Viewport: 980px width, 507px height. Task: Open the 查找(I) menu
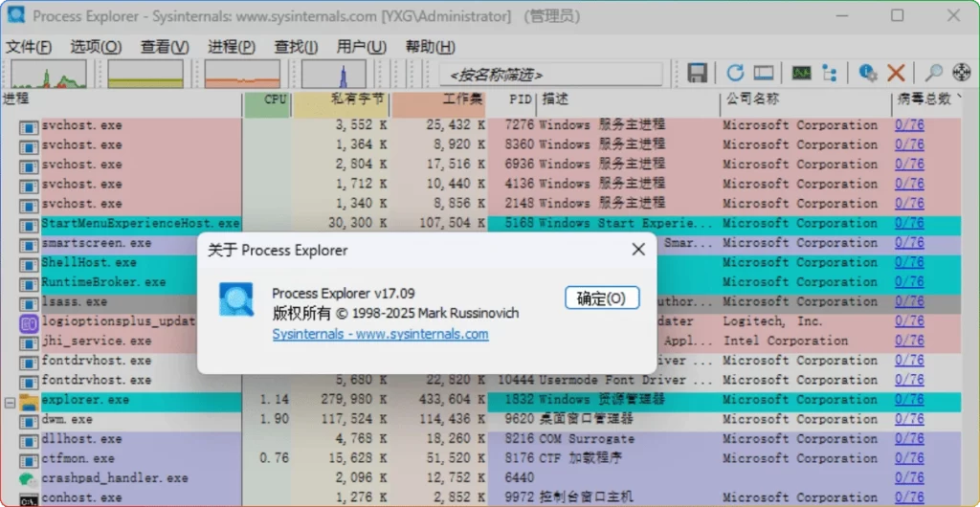[297, 47]
